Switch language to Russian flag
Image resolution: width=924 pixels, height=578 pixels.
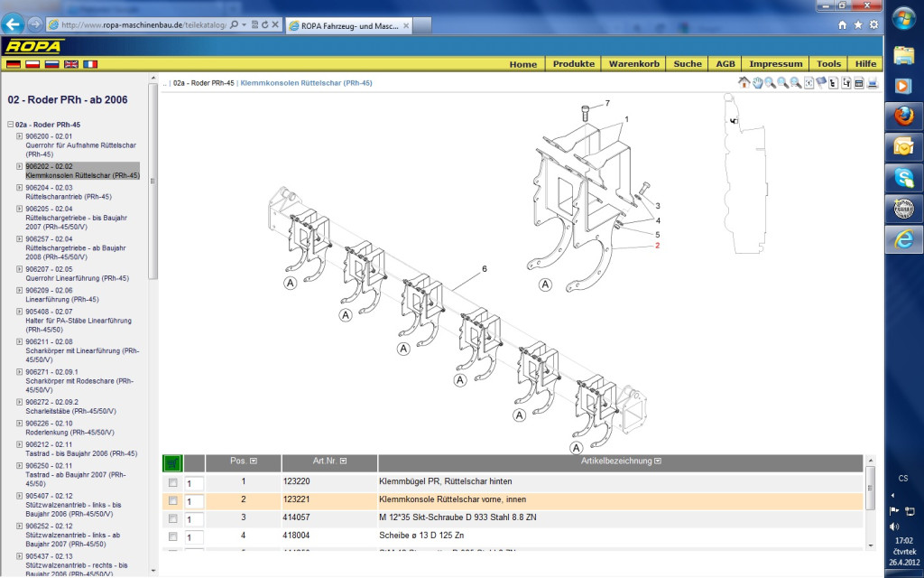coord(51,64)
